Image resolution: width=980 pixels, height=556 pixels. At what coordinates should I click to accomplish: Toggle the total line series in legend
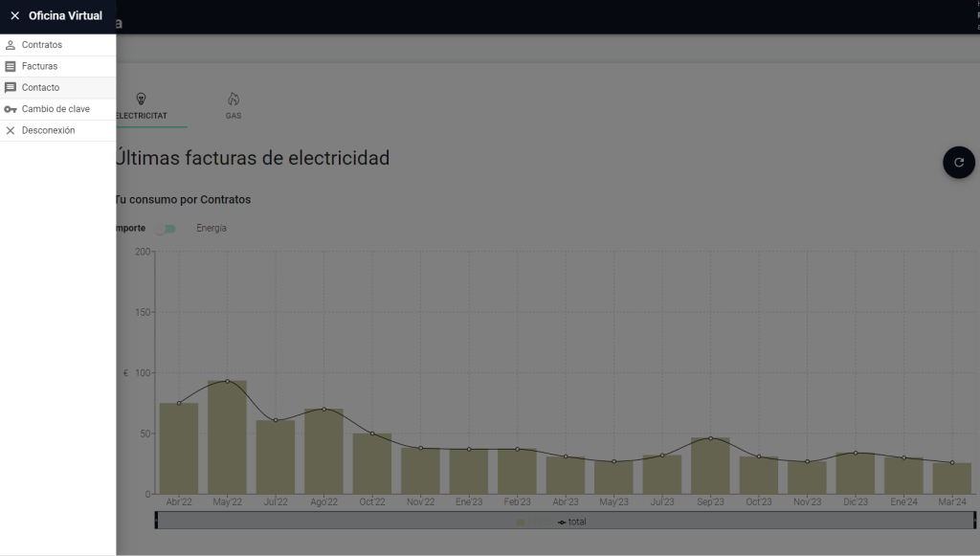point(571,523)
